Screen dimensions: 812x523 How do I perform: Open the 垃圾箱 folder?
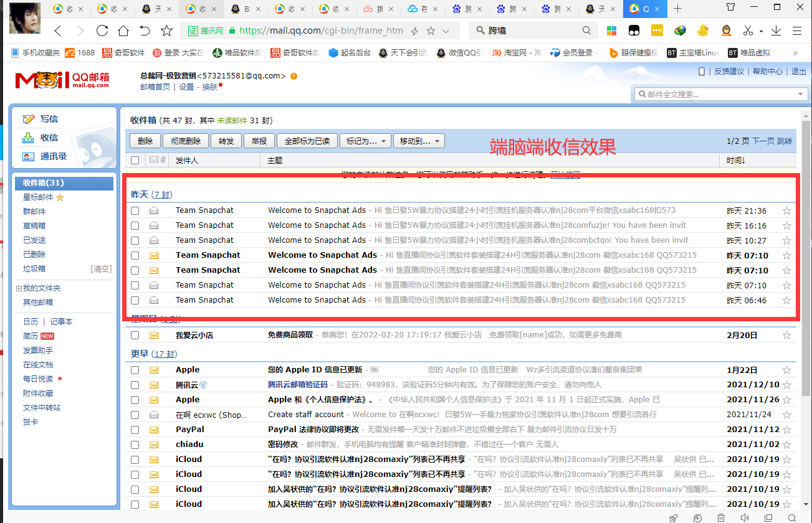[x=34, y=268]
